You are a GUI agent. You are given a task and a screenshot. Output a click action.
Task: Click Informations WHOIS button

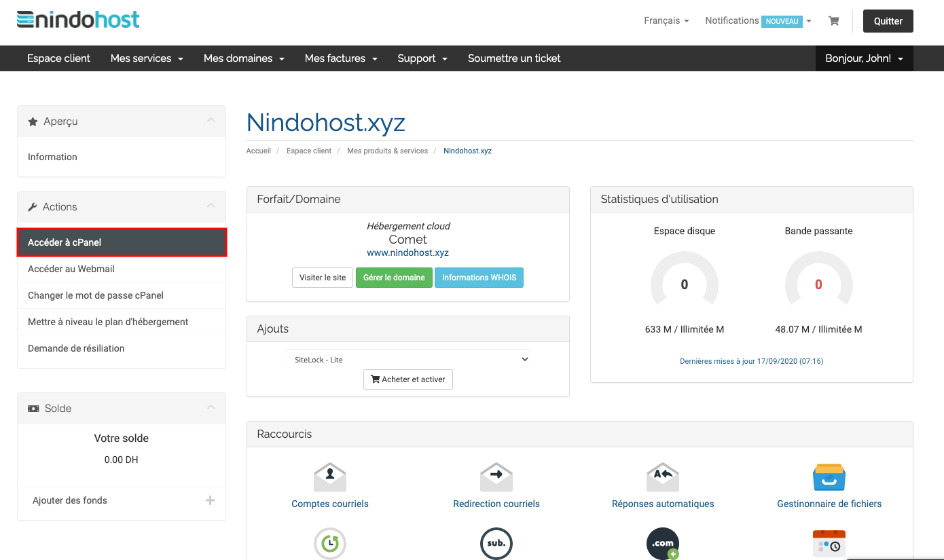point(479,278)
